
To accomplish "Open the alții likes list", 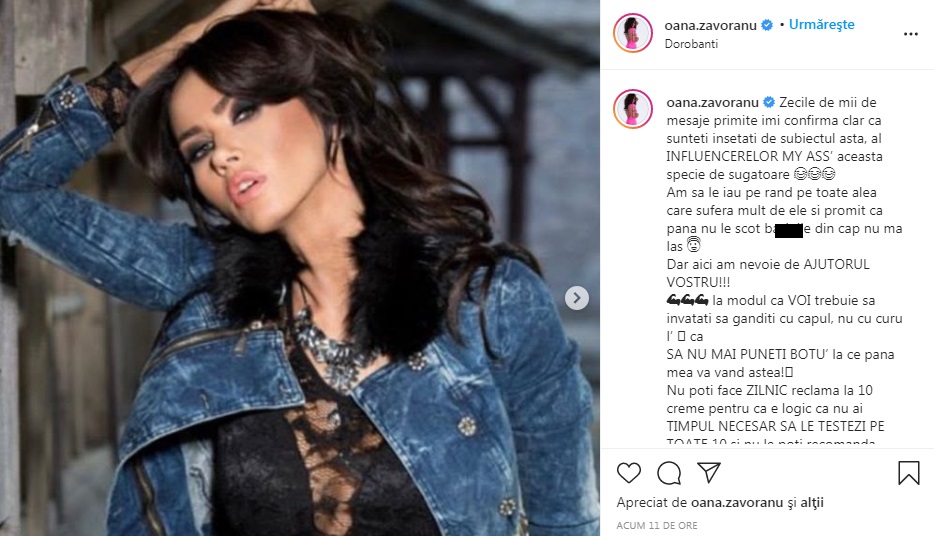I will click(812, 503).
